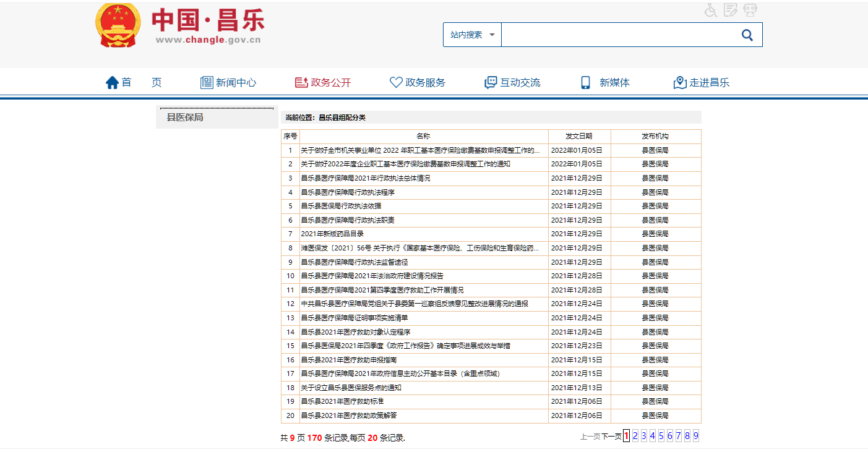Open the robot assistant icon
Viewport: 868px width, 452px height.
[x=750, y=9]
